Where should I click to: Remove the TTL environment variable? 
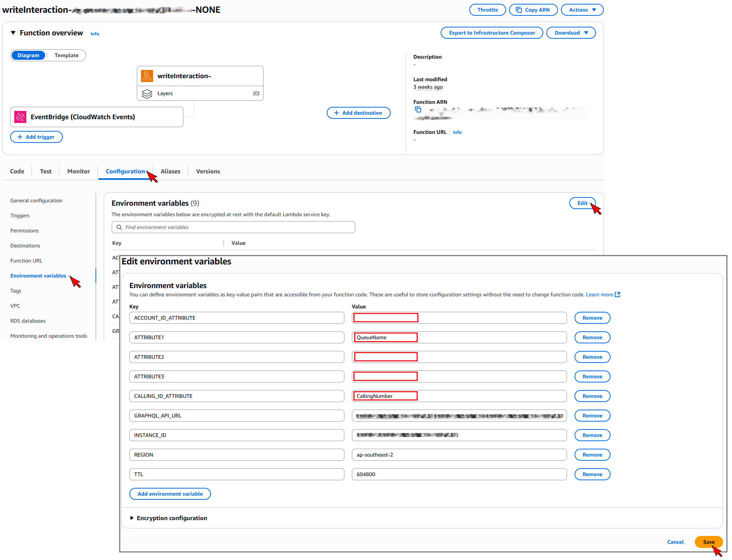(x=592, y=474)
